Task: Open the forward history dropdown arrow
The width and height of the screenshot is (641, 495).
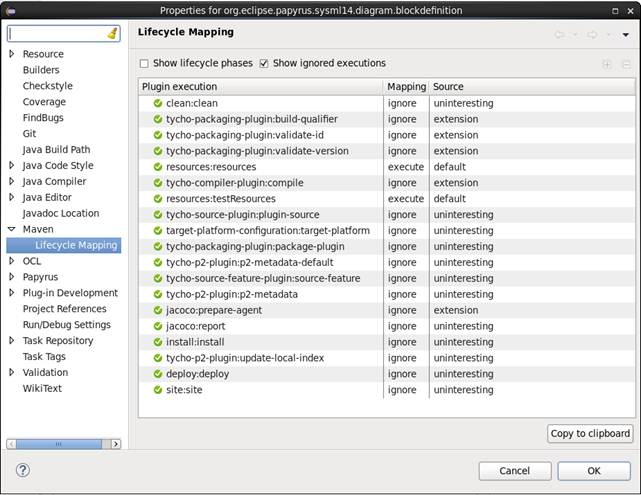Action: pos(608,35)
